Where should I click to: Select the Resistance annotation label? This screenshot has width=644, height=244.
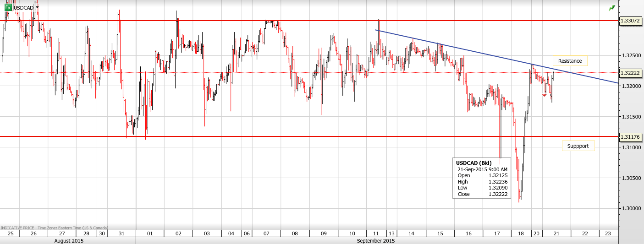570,61
